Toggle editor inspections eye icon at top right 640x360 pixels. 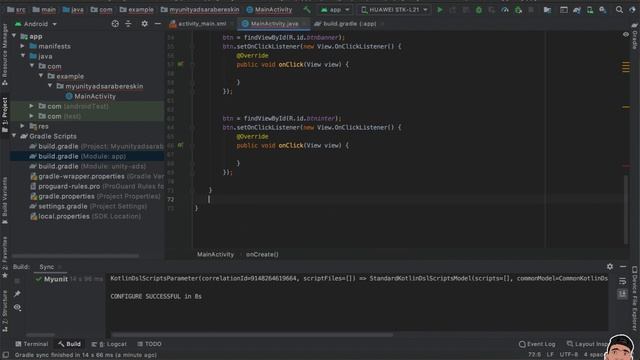click(x=626, y=35)
